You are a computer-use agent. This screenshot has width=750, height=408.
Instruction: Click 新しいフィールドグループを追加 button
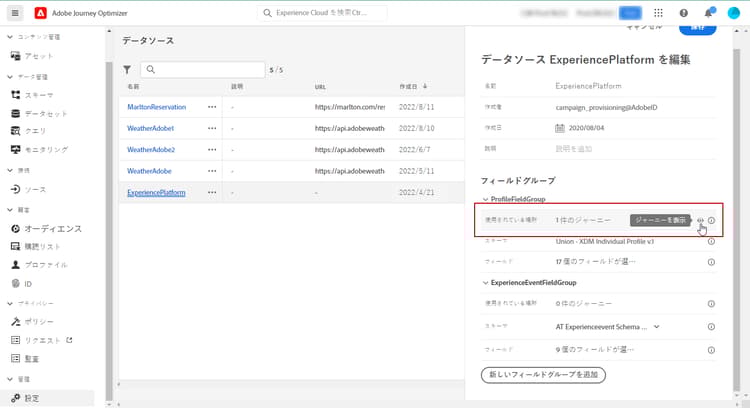[543, 375]
